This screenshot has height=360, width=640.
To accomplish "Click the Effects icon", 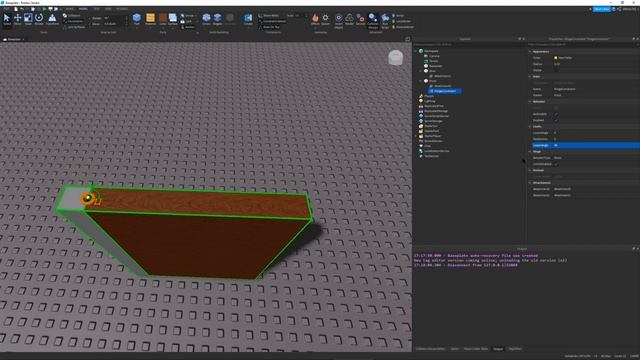I will pyautogui.click(x=315, y=19).
